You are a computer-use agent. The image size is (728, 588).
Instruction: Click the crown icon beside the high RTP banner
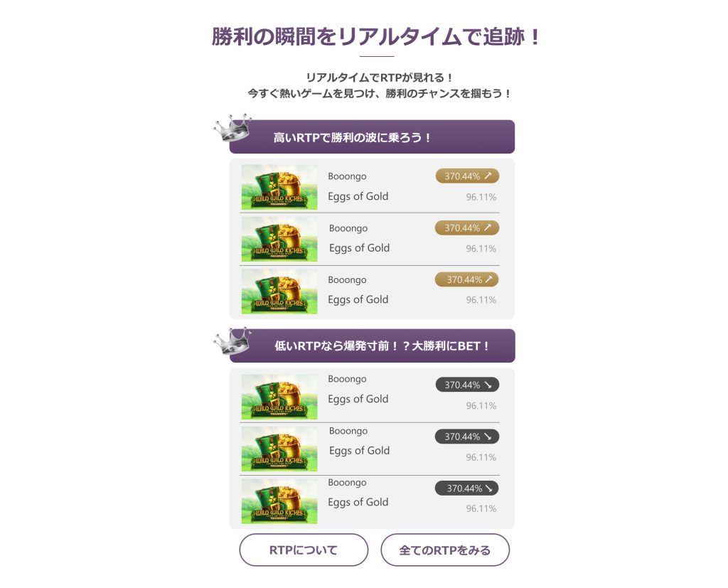click(x=232, y=128)
